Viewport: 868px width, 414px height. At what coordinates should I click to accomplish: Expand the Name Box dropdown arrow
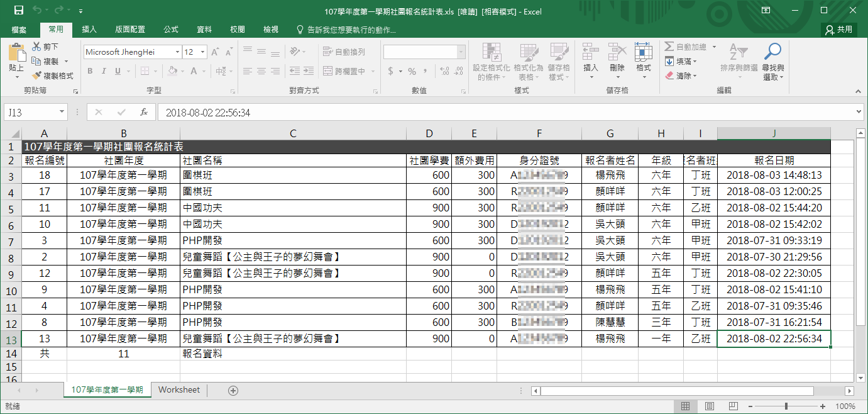click(62, 113)
